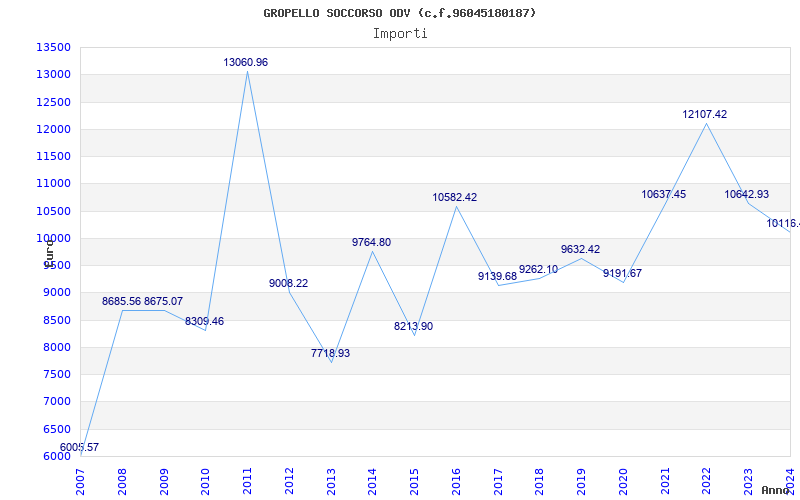Click the 6005.57 data label
This screenshot has height=500, width=800.
point(80,447)
